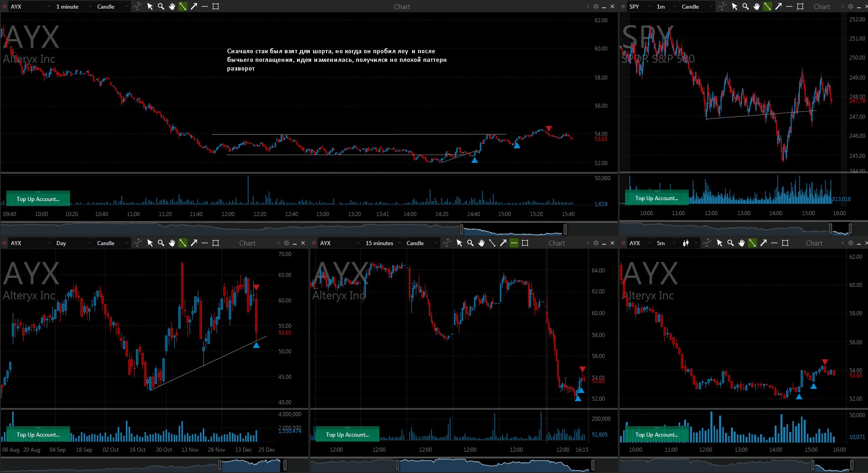Open the 1m timeframe dropdown in SPY chart
Screen dimensions: 868x473
(x=666, y=6)
